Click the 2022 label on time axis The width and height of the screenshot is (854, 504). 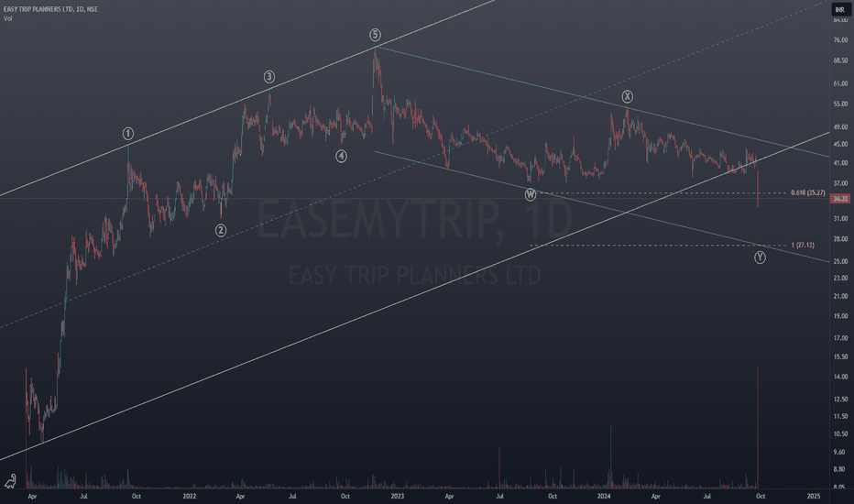(x=189, y=497)
